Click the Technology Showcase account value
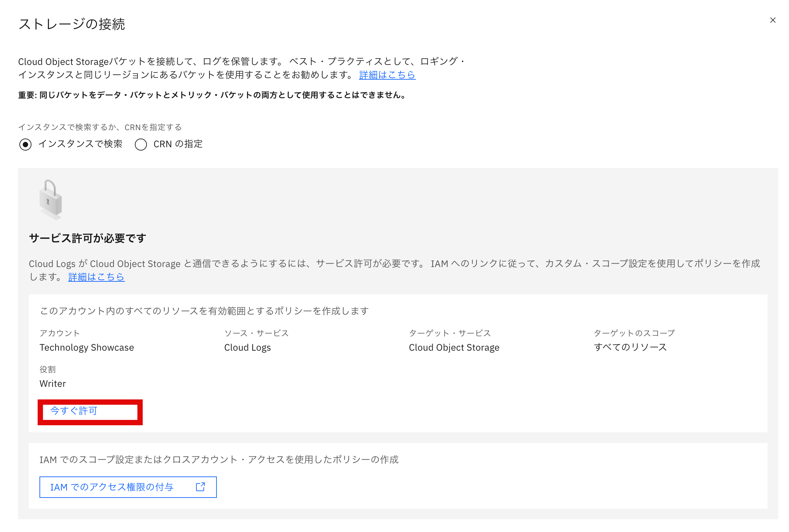The image size is (789, 532). [x=87, y=347]
